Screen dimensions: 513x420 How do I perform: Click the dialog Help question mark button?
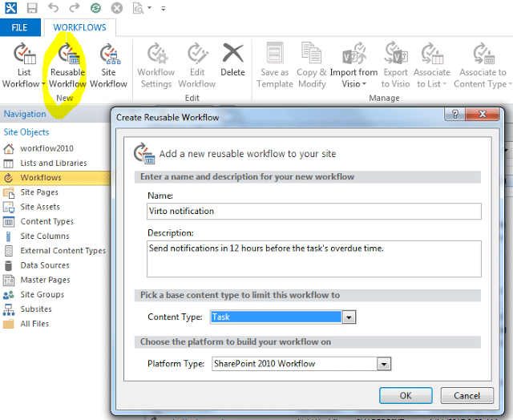tap(454, 114)
